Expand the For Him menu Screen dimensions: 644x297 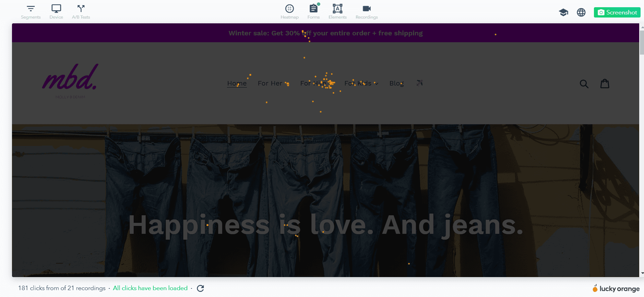[x=317, y=83]
